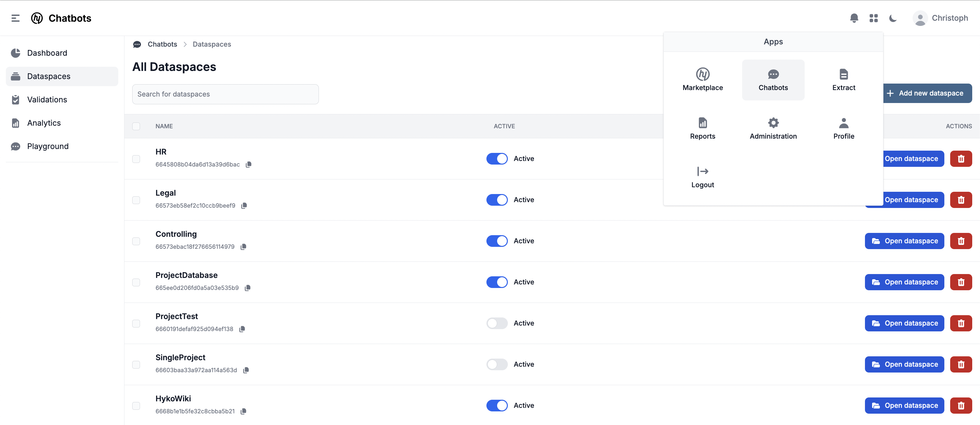The image size is (980, 425).
Task: Open the Extract app
Action: pos(844,79)
